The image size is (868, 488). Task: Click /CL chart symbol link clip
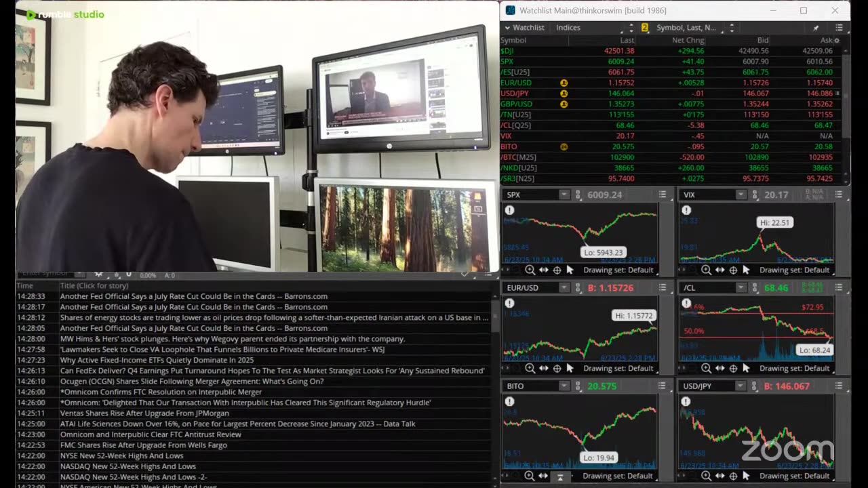(x=755, y=287)
